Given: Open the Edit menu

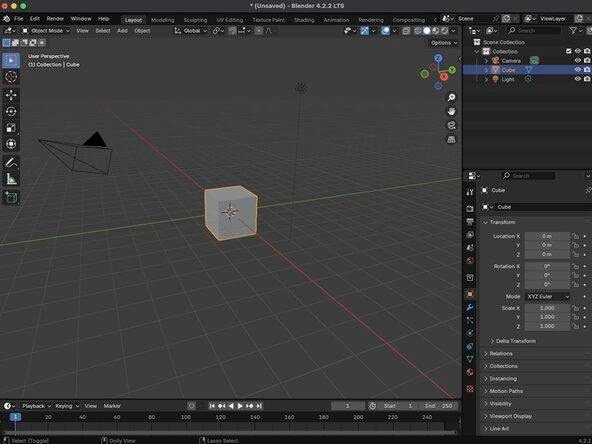Looking at the screenshot, I should 35,18.
